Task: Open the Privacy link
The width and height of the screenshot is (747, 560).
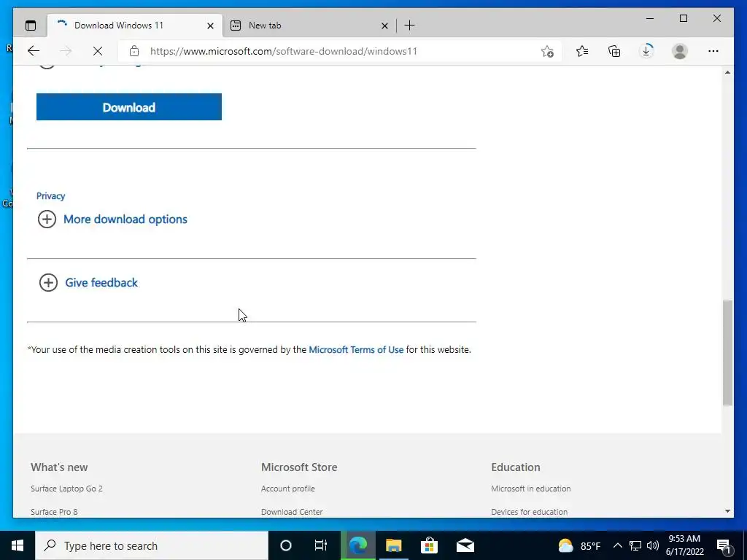Action: (x=50, y=195)
